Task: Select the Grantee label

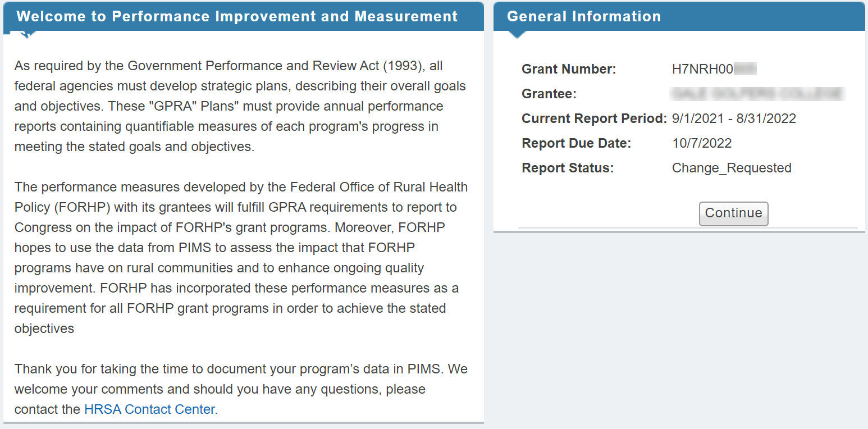Action: (x=549, y=94)
